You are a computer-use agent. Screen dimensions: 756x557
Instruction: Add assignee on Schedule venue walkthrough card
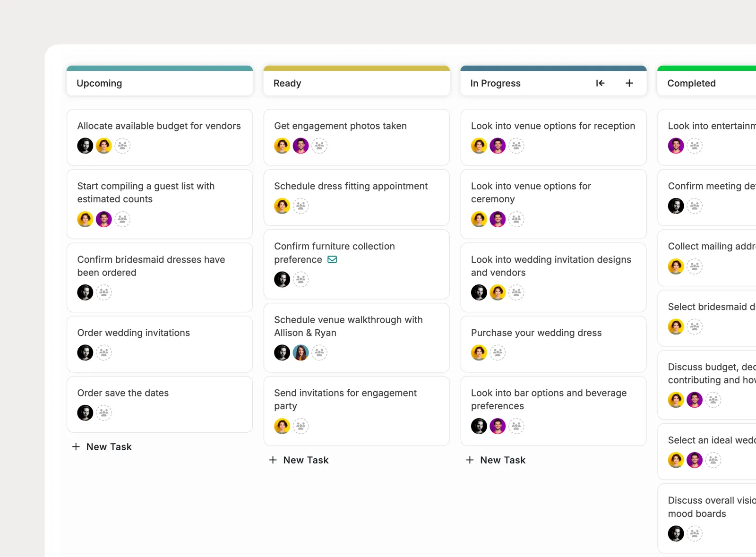319,352
